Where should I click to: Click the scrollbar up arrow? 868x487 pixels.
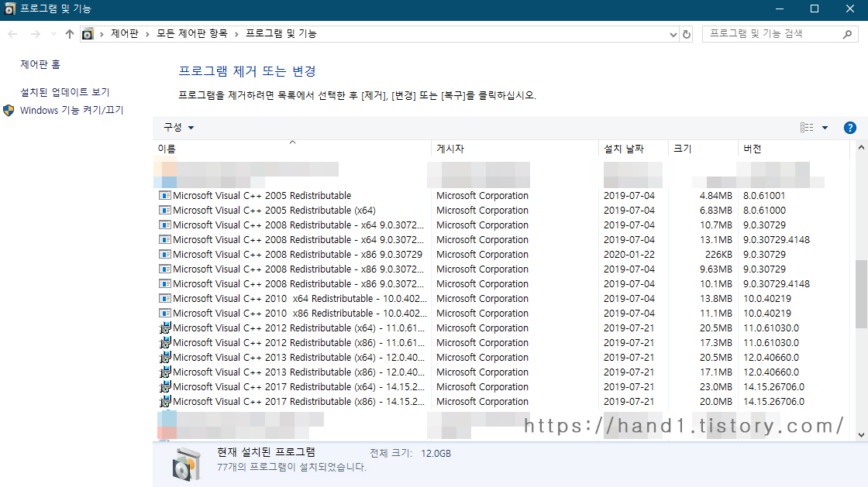[861, 147]
